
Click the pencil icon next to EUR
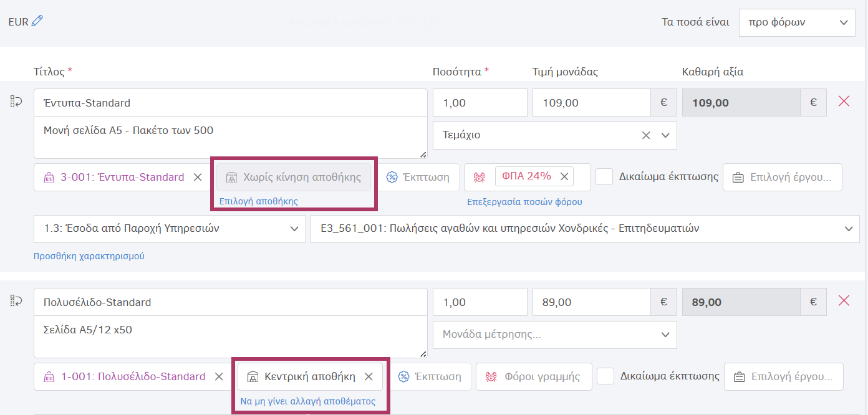click(x=37, y=21)
